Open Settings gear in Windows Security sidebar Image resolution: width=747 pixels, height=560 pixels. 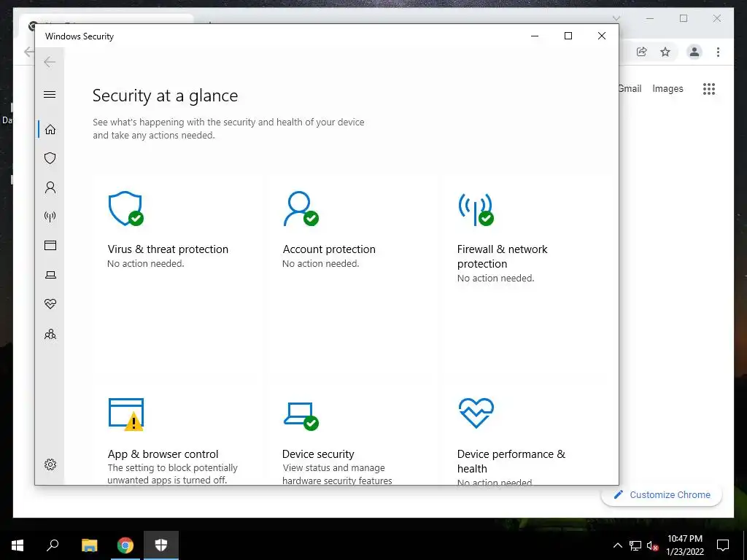point(50,464)
